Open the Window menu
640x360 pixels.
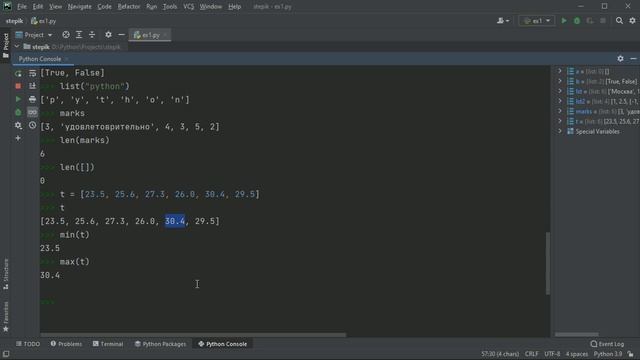[x=211, y=7]
